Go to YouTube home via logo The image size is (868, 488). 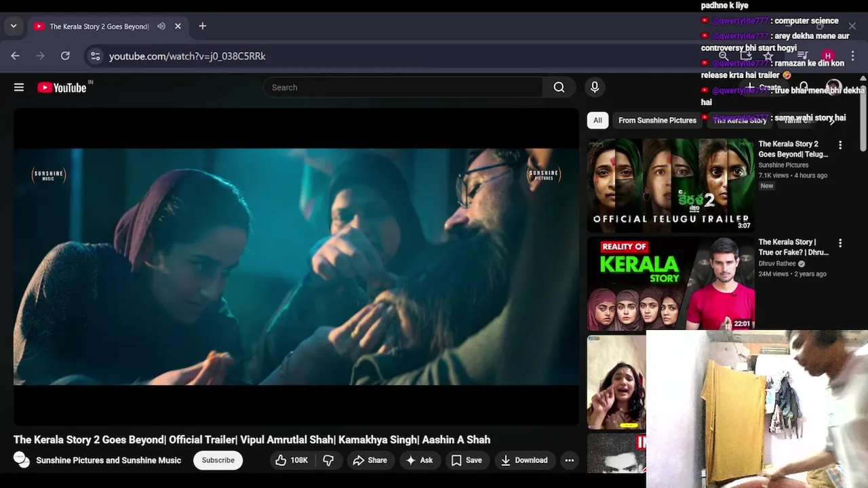62,87
